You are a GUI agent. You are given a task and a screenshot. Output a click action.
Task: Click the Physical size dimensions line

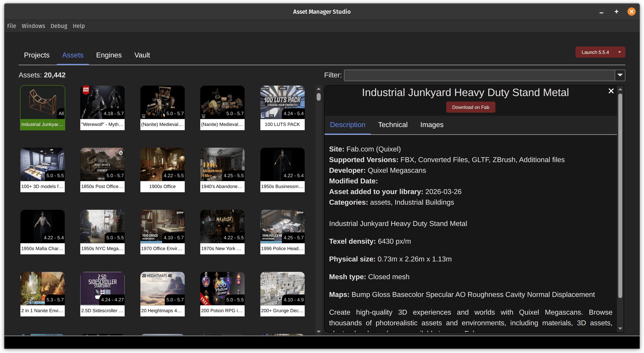tap(390, 259)
